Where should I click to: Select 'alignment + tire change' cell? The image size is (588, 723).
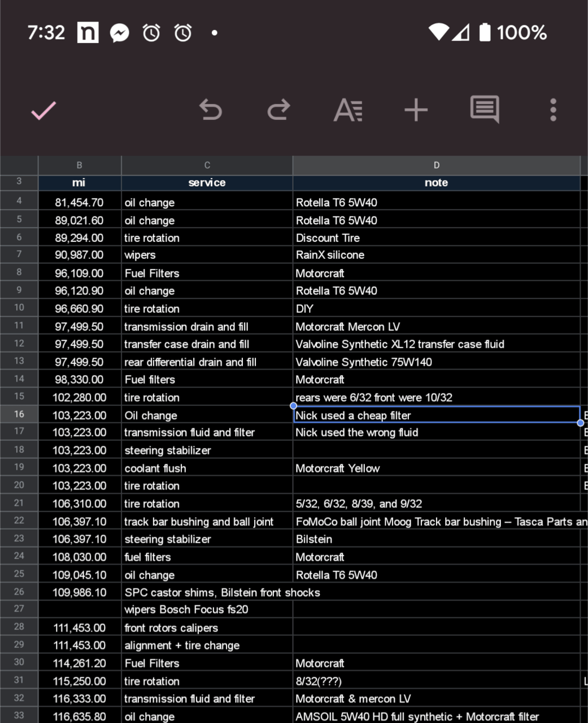point(207,645)
